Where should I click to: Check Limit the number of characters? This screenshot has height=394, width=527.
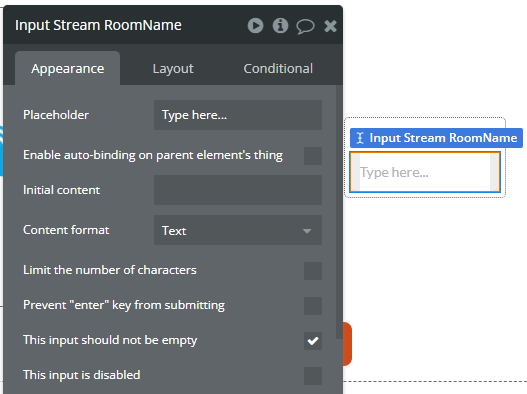pos(313,271)
